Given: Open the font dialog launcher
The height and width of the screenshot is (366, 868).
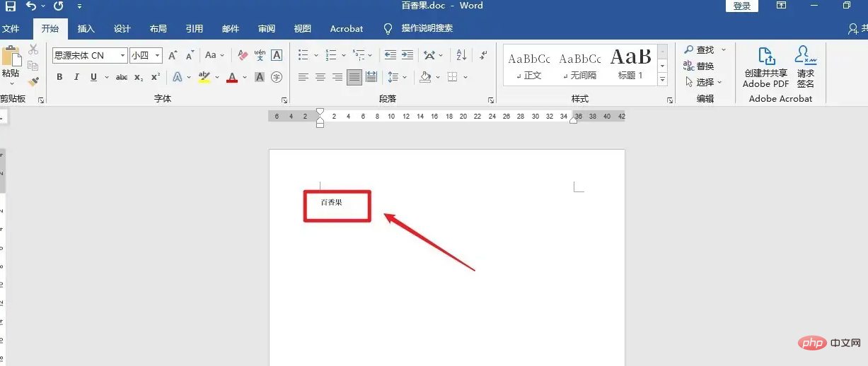Looking at the screenshot, I should (284, 100).
